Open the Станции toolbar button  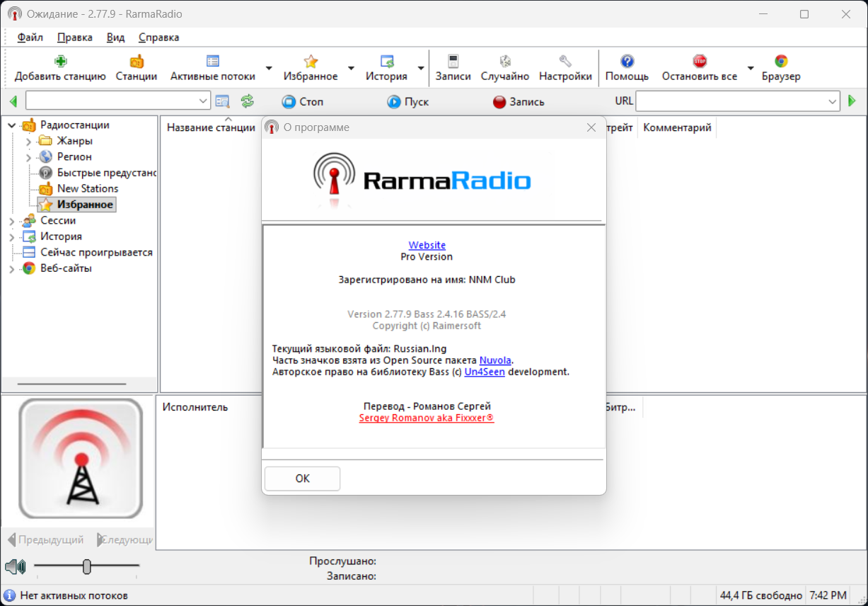point(137,69)
